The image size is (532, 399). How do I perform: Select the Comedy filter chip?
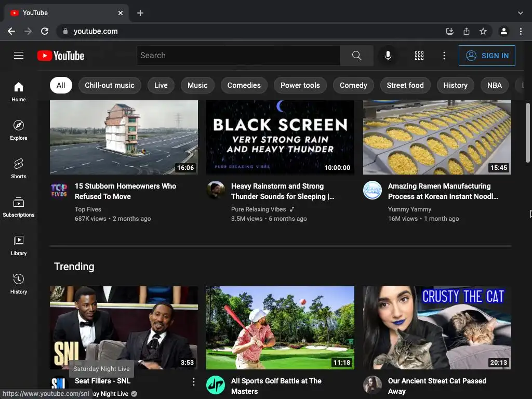click(x=353, y=85)
